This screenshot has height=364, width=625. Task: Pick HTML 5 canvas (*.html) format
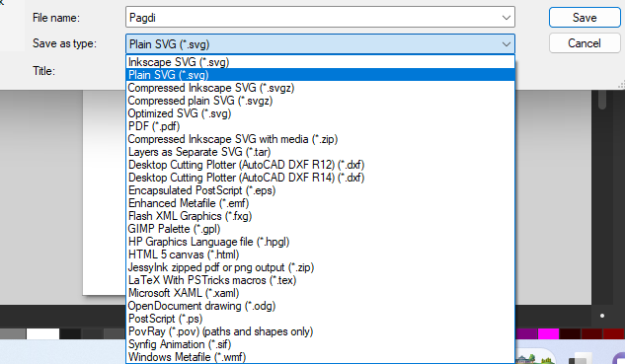(x=320, y=255)
